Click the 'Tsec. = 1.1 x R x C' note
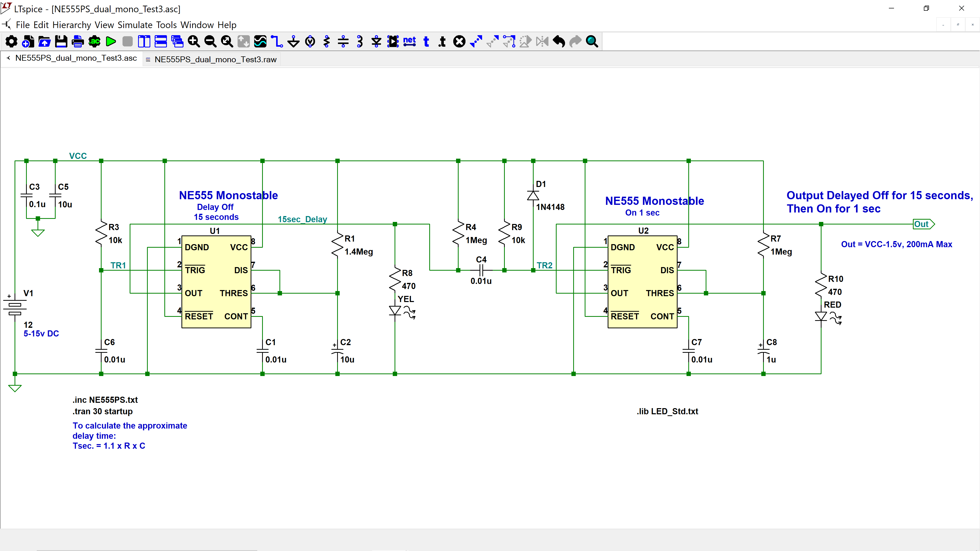 [x=109, y=446]
